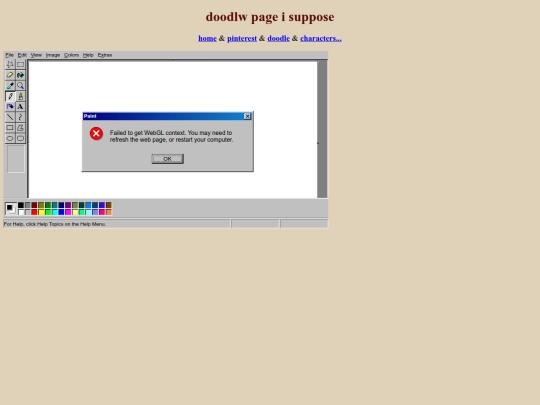The height and width of the screenshot is (405, 540).
Task: Click the current foreground/background color box
Action: 11,208
